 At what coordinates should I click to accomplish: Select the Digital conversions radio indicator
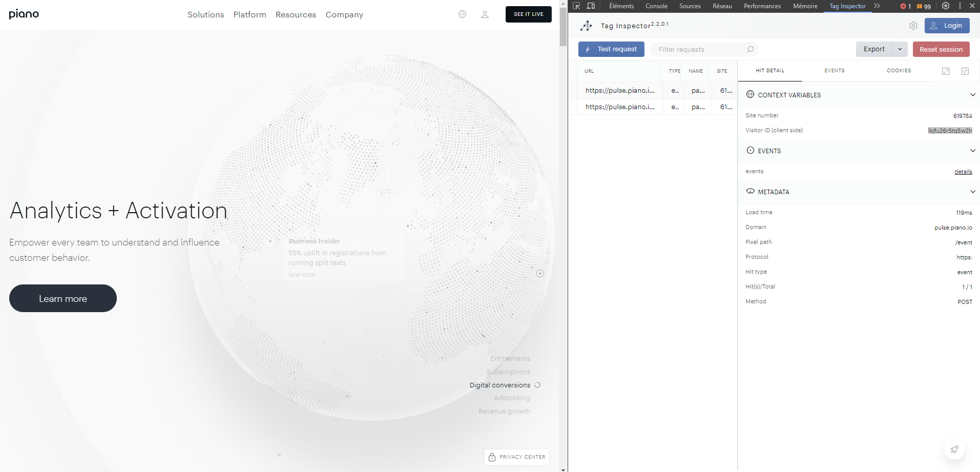click(537, 385)
